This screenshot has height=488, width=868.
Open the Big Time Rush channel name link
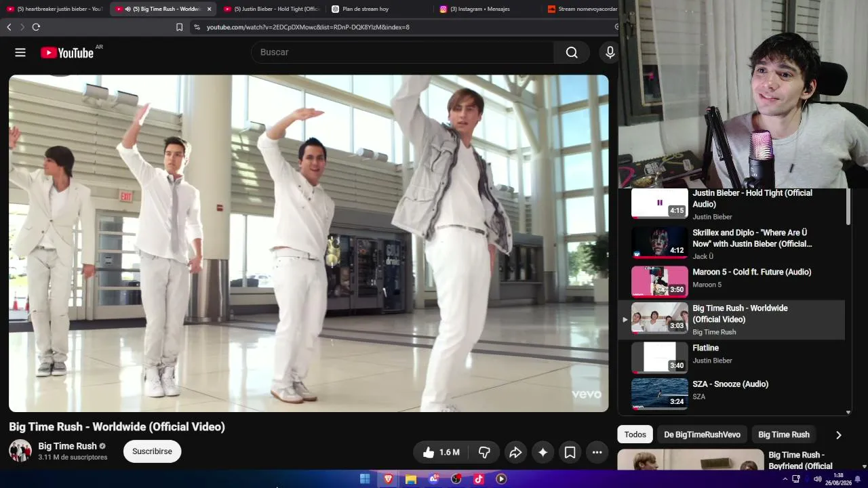(67, 446)
